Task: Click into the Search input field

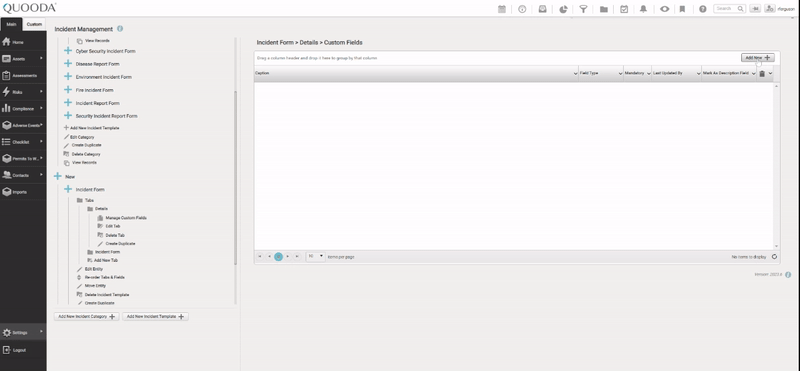Action: 726,9
